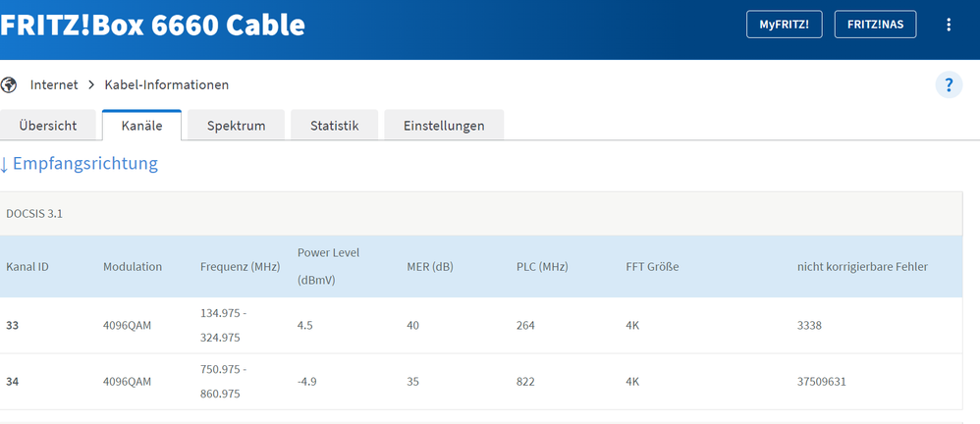This screenshot has width=980, height=424.
Task: Go to the Einstellungen tab
Action: pos(444,126)
